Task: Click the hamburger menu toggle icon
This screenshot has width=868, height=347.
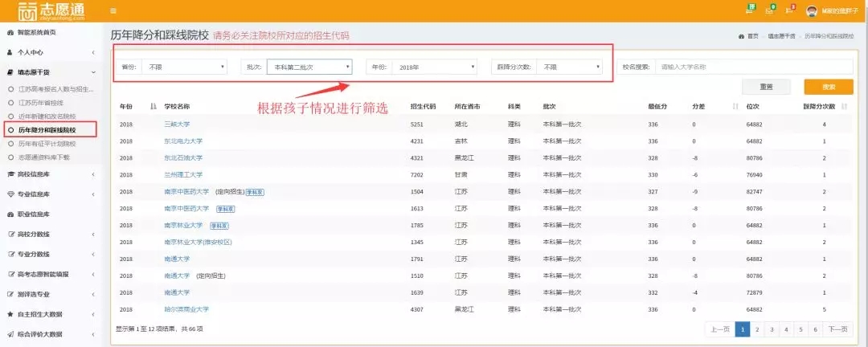Action: pos(113,10)
